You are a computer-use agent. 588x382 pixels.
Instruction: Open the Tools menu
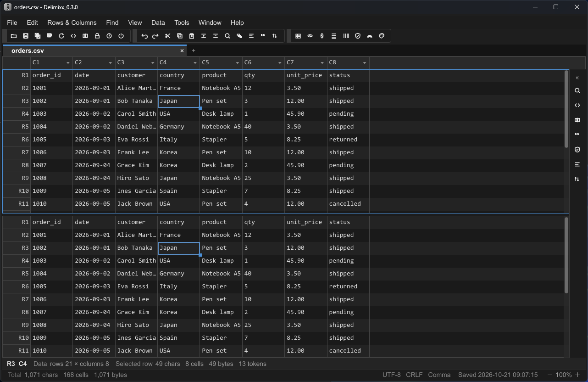tap(182, 22)
